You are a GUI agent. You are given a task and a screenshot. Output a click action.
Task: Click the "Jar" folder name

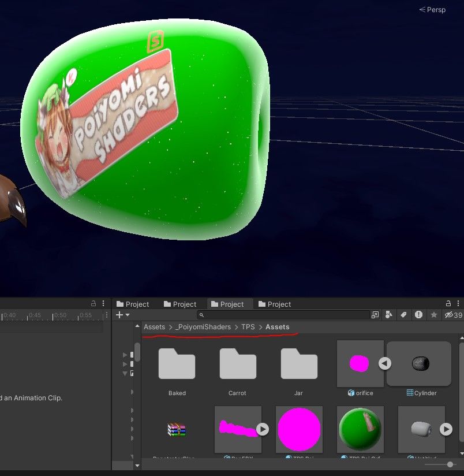pos(299,393)
